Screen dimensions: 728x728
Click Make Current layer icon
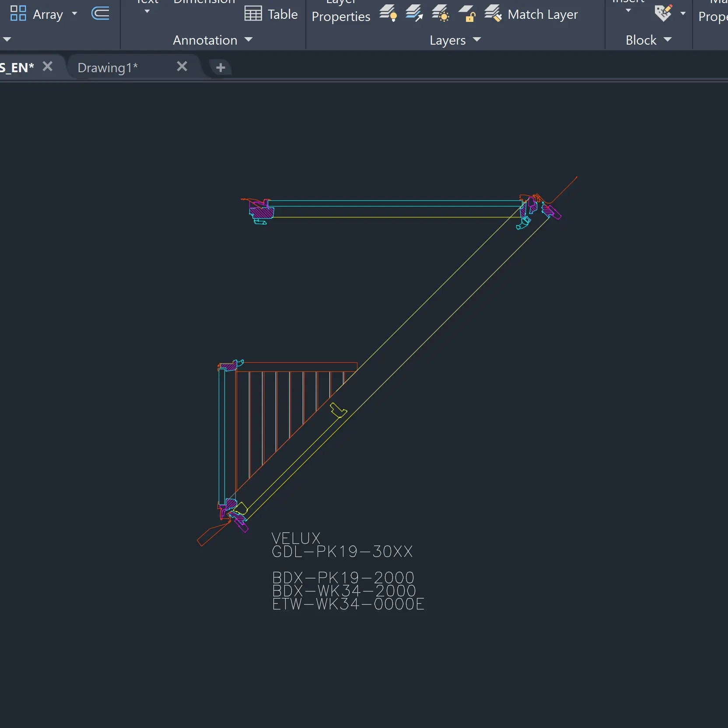(414, 14)
